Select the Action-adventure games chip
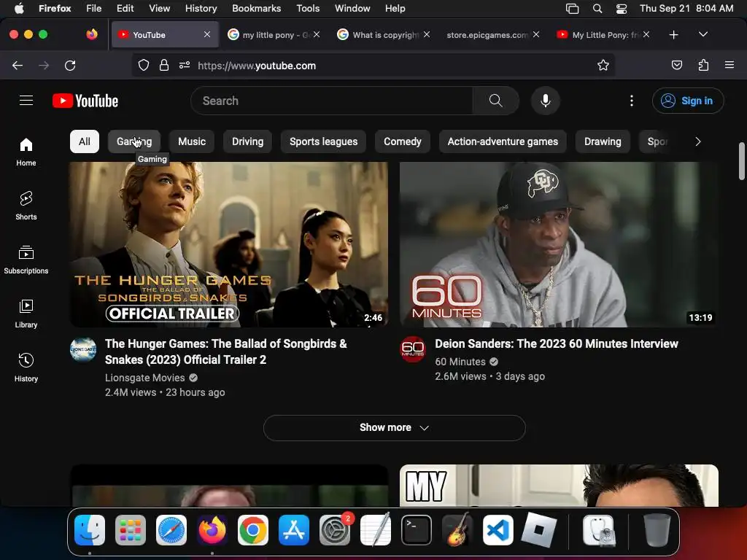This screenshot has width=747, height=560. pyautogui.click(x=503, y=141)
